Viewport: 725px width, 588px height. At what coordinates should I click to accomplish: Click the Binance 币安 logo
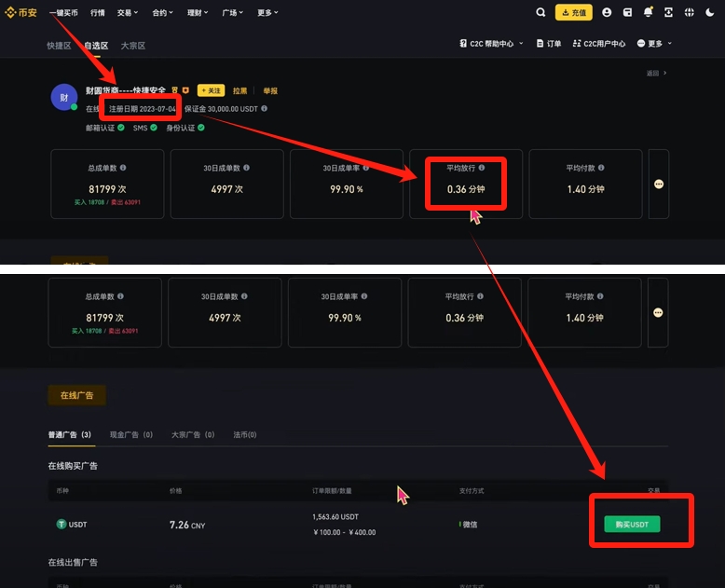tap(21, 12)
